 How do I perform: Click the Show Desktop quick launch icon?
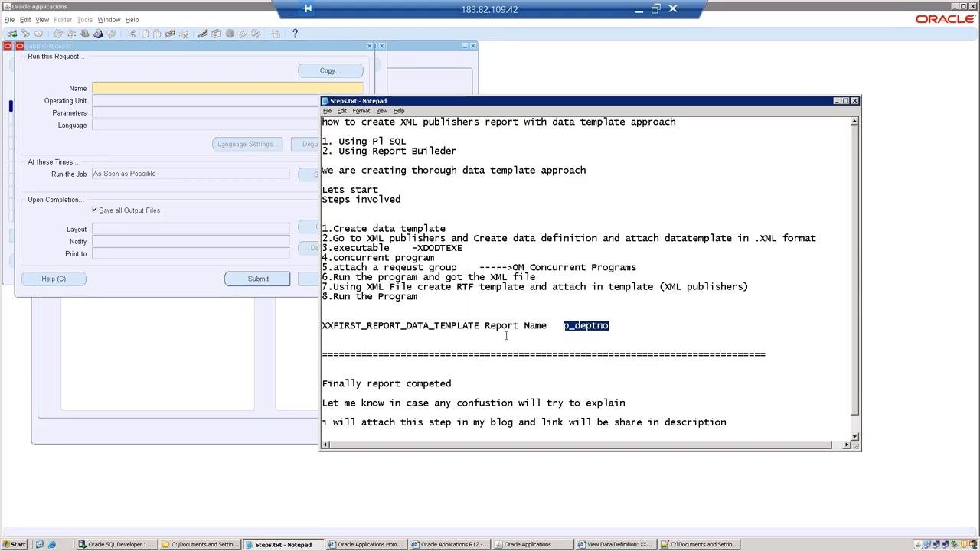(x=40, y=545)
